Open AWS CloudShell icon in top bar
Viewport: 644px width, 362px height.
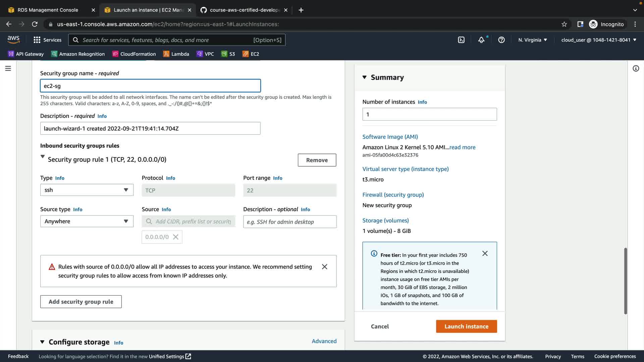click(461, 40)
